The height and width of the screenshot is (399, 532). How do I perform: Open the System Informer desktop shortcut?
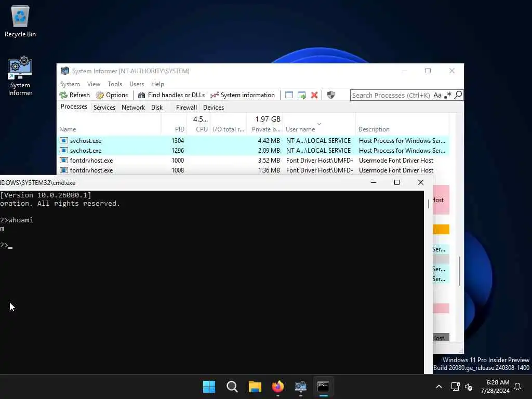(20, 76)
